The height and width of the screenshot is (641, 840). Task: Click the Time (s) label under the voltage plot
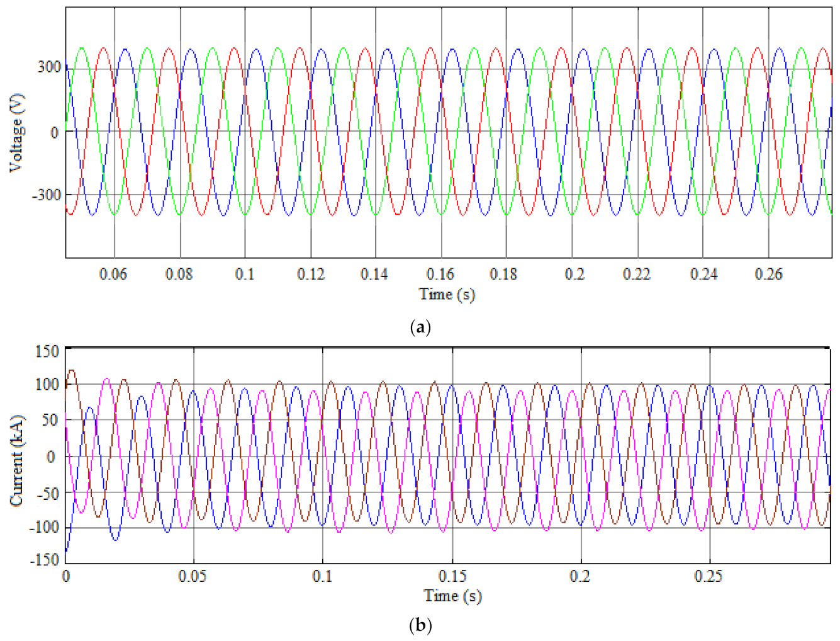point(447,294)
